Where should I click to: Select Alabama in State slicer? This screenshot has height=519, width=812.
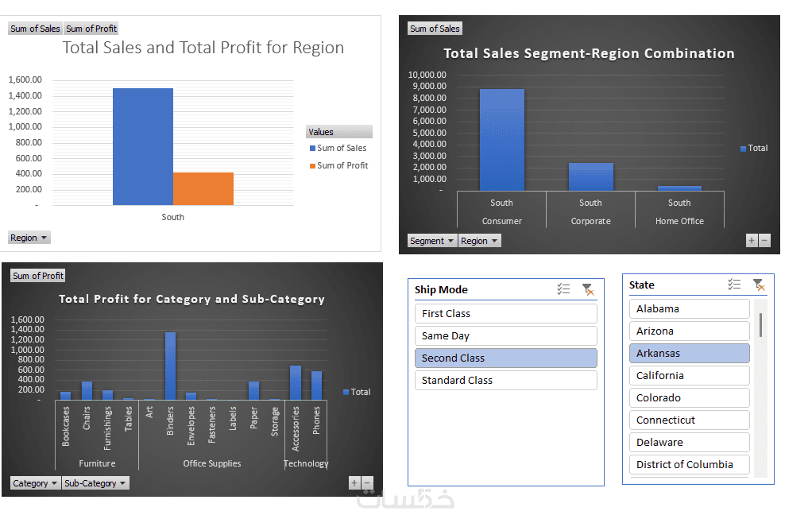coord(690,308)
